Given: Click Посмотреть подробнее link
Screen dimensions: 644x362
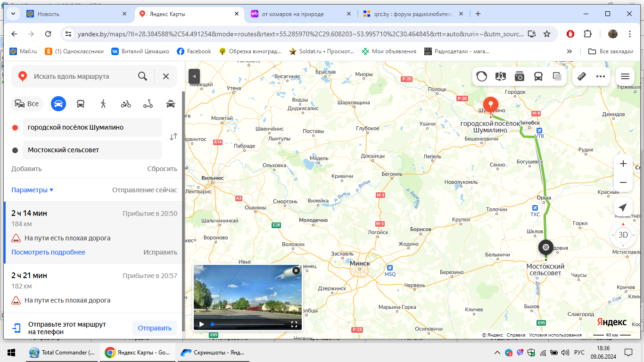Looking at the screenshot, I should (x=48, y=252).
